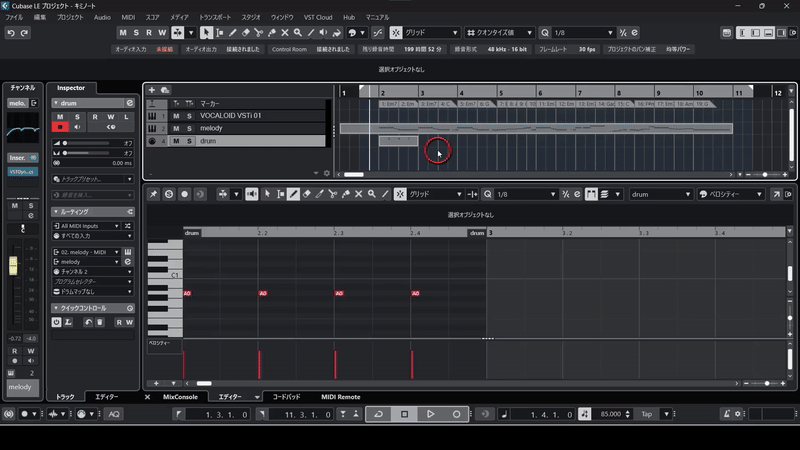Open the ファイル menu

[x=14, y=17]
